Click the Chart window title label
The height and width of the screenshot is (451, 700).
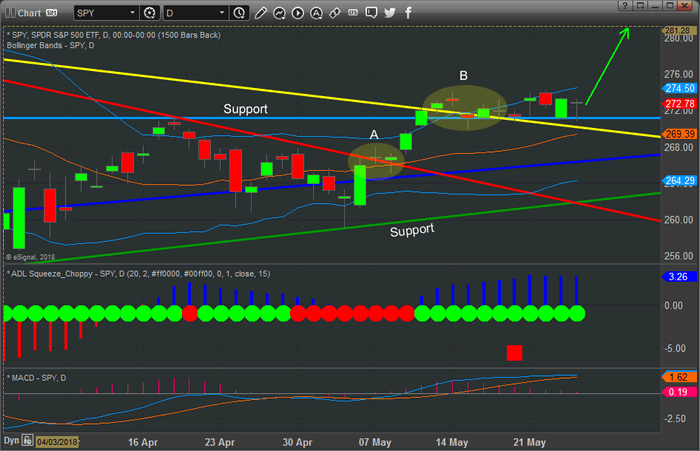29,13
